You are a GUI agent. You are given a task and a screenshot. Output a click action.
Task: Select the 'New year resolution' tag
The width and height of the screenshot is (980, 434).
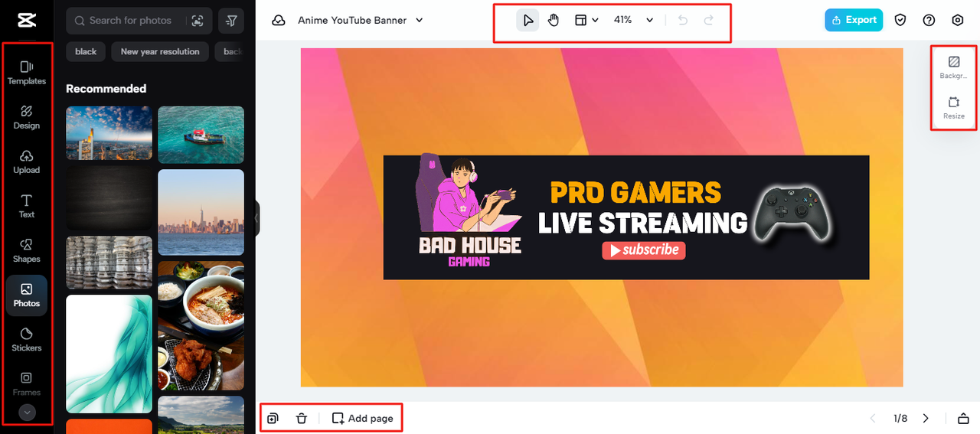click(x=160, y=51)
